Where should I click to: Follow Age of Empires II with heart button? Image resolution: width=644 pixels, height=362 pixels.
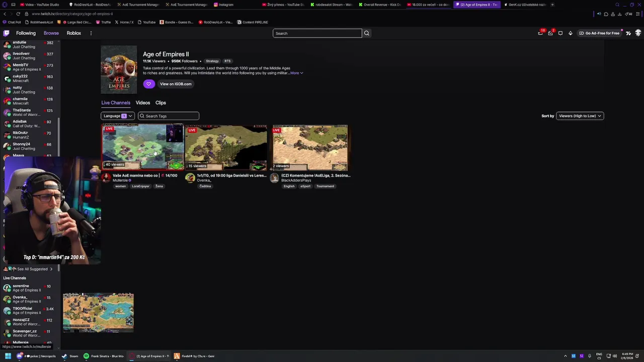(148, 84)
